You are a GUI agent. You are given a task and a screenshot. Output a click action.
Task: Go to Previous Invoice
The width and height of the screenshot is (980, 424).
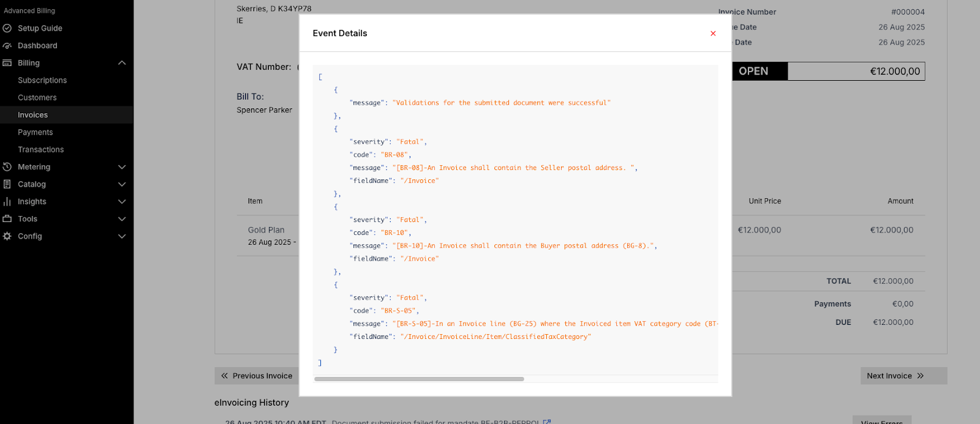[257, 376]
